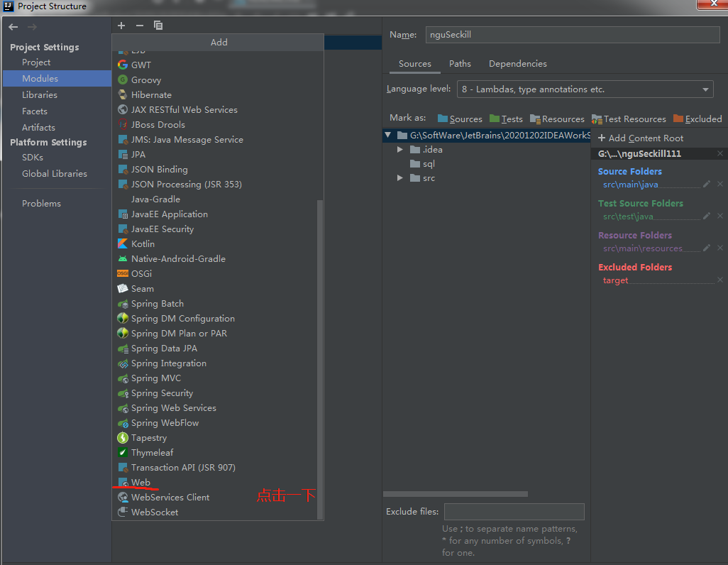This screenshot has height=565, width=728.
Task: Switch to the Sources tab
Action: pos(414,64)
